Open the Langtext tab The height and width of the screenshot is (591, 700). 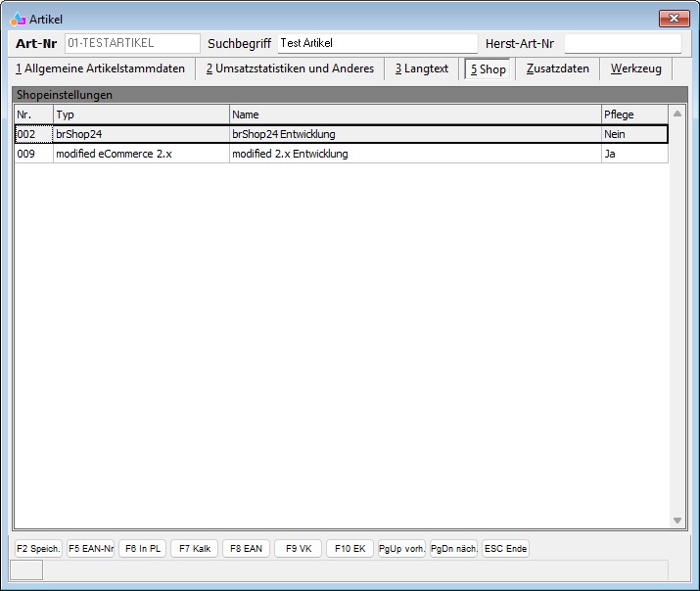[x=422, y=69]
